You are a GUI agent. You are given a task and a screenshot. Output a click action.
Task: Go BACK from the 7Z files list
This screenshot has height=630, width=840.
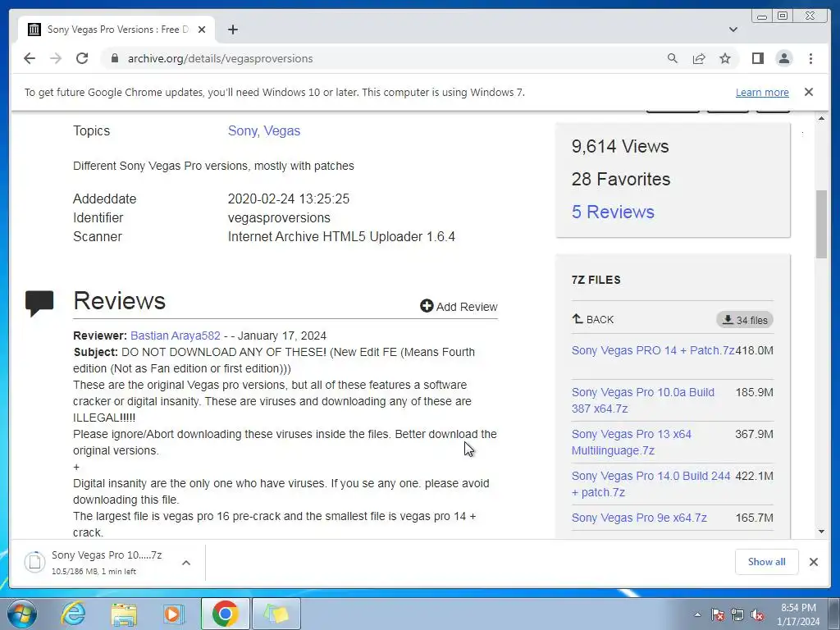coord(593,319)
